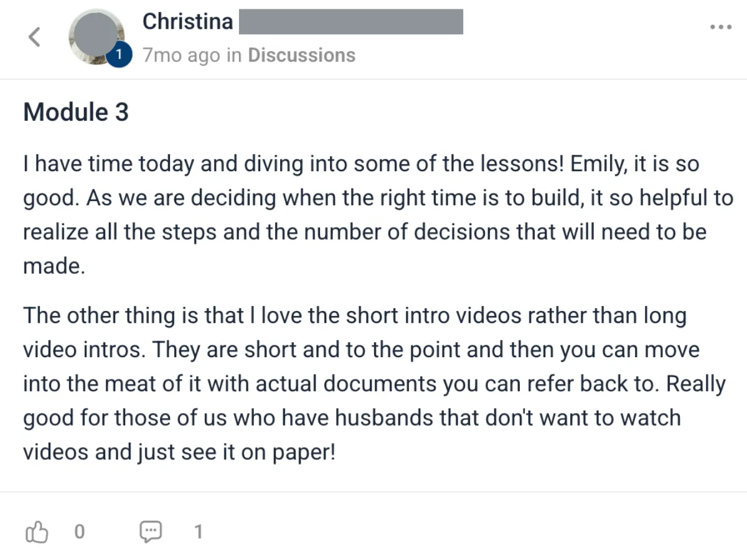Click the comment count showing 1
The width and height of the screenshot is (747, 560).
[x=198, y=532]
